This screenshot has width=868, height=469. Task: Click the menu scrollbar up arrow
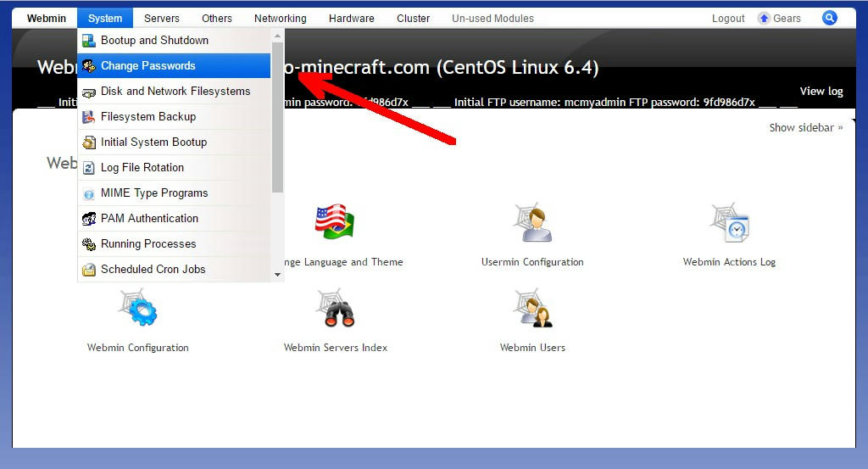click(277, 36)
